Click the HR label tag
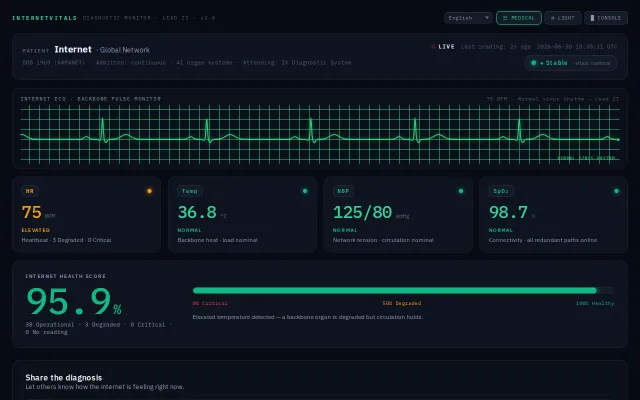The height and width of the screenshot is (400, 640). pos(30,191)
